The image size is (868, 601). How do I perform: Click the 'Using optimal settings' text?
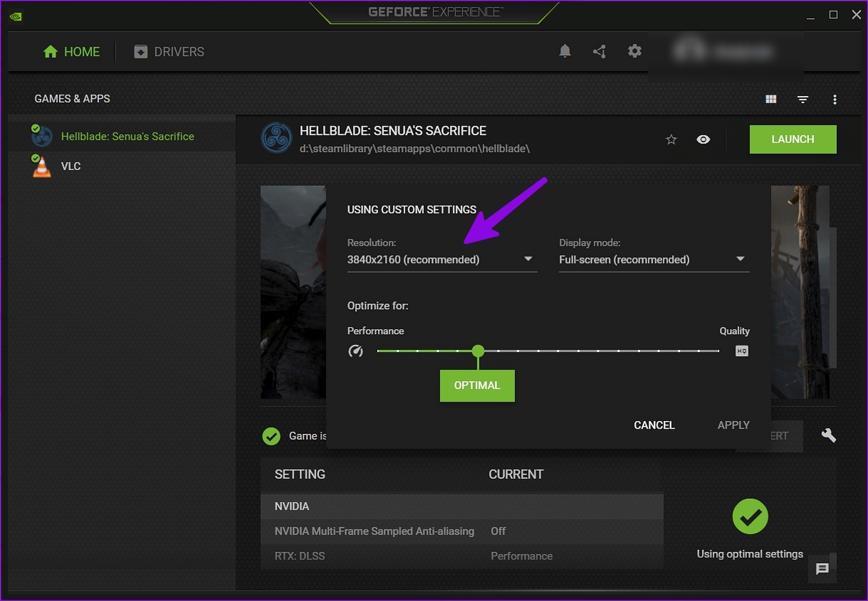pyautogui.click(x=750, y=554)
